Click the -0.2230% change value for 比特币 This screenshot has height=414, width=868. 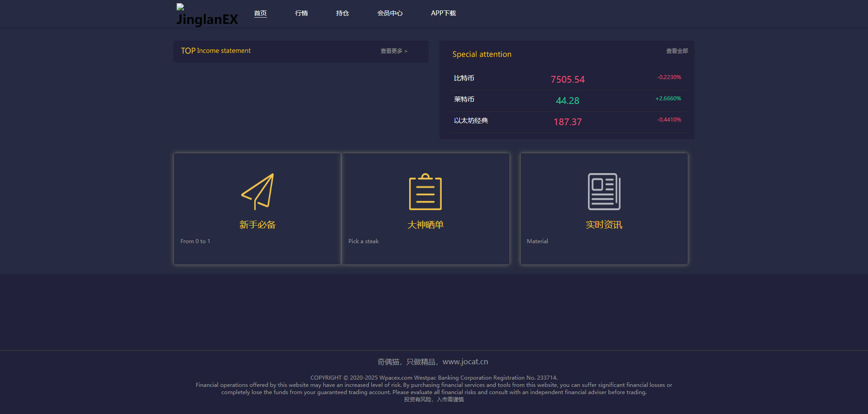click(x=669, y=77)
